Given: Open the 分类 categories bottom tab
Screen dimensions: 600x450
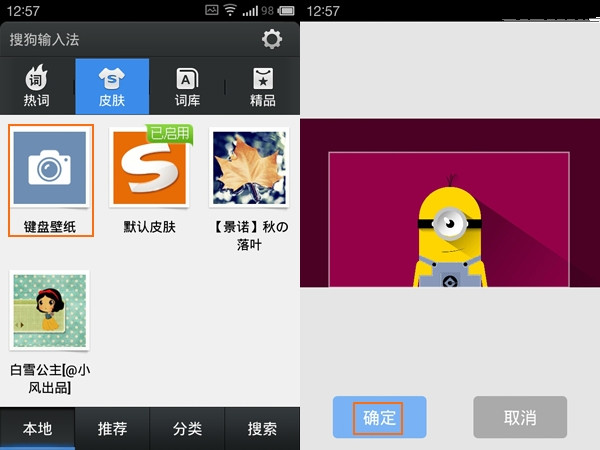Looking at the screenshot, I should 187,428.
